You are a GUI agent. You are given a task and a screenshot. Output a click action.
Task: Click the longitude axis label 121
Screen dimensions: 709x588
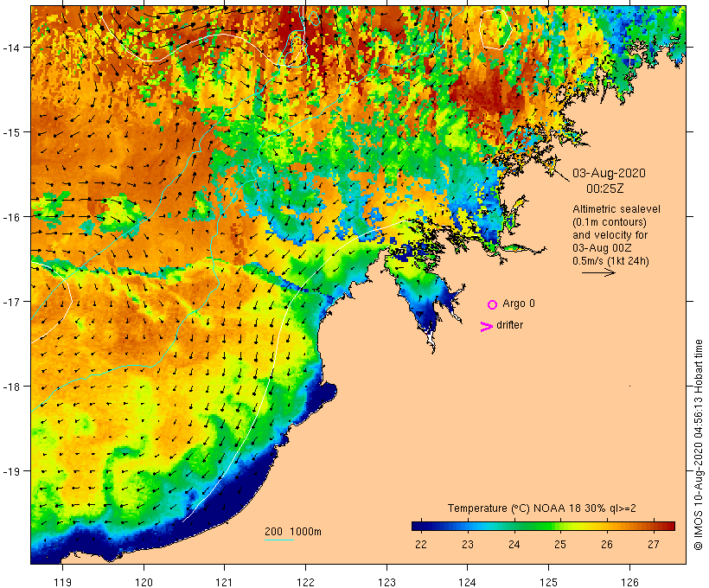224,582
